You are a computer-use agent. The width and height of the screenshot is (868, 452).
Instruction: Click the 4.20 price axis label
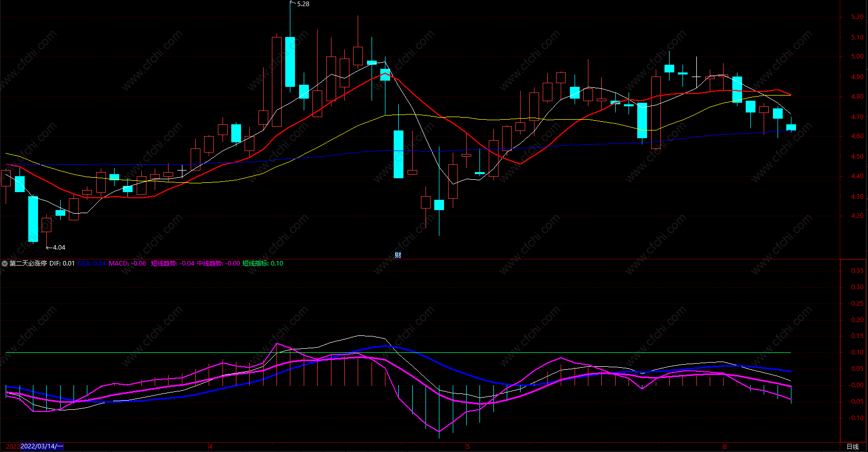857,216
